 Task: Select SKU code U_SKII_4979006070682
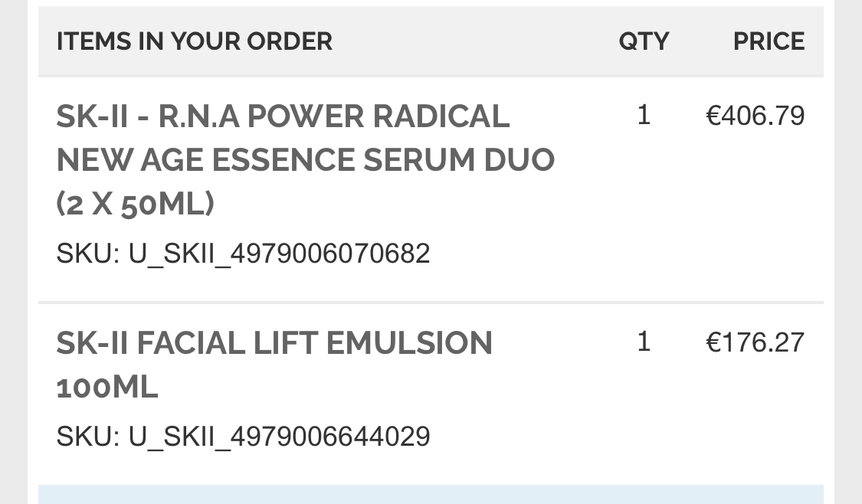coord(279,254)
